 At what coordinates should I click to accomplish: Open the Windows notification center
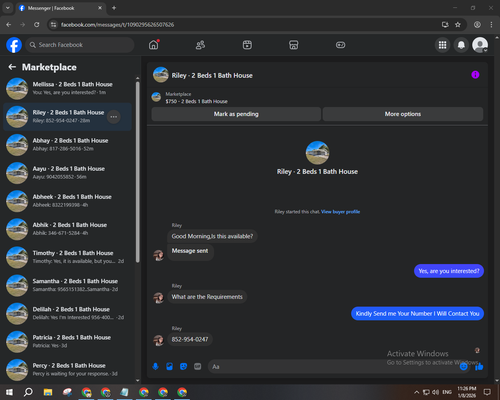[487, 392]
